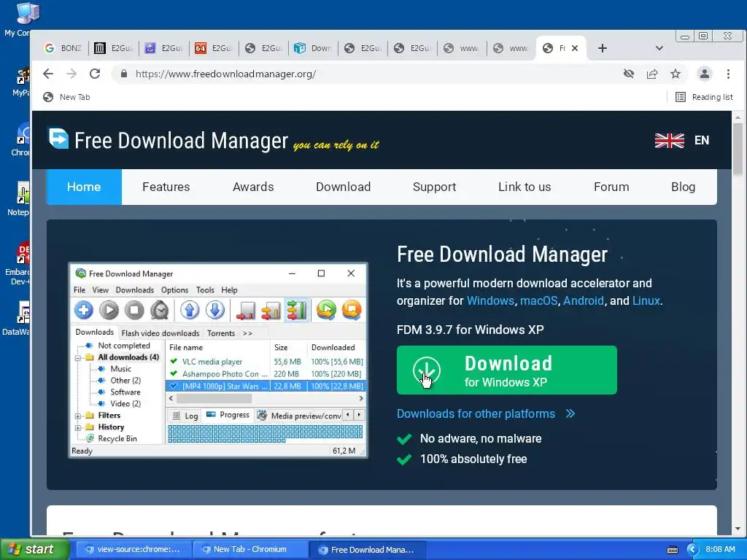Expand hidden tray icons with the arrow
Viewport: 747px width, 560px height.
pyautogui.click(x=692, y=550)
